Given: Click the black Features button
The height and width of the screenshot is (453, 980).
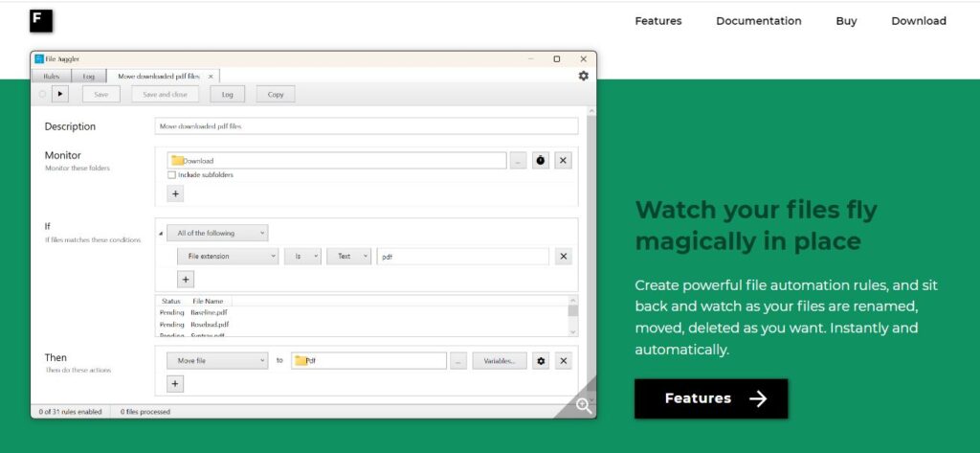Looking at the screenshot, I should coord(711,398).
